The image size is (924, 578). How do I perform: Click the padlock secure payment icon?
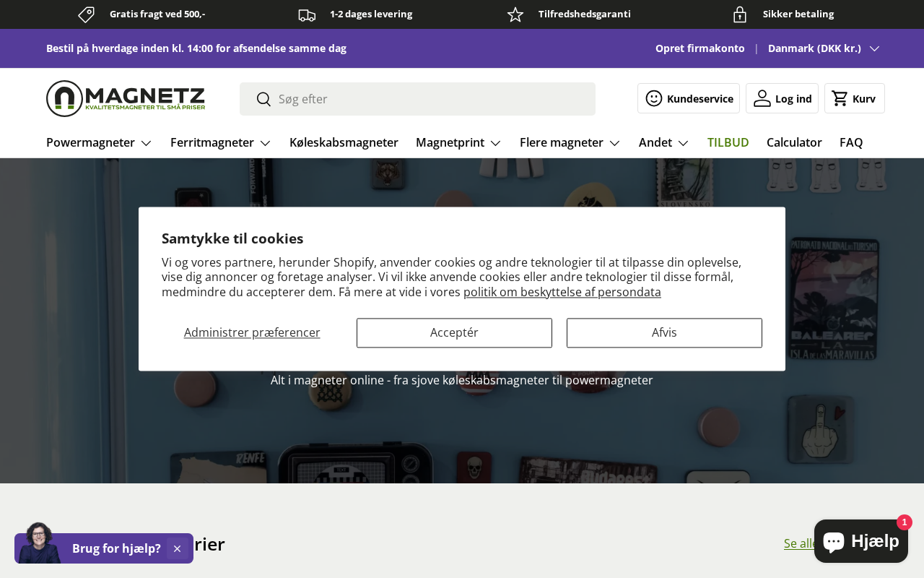(x=740, y=14)
